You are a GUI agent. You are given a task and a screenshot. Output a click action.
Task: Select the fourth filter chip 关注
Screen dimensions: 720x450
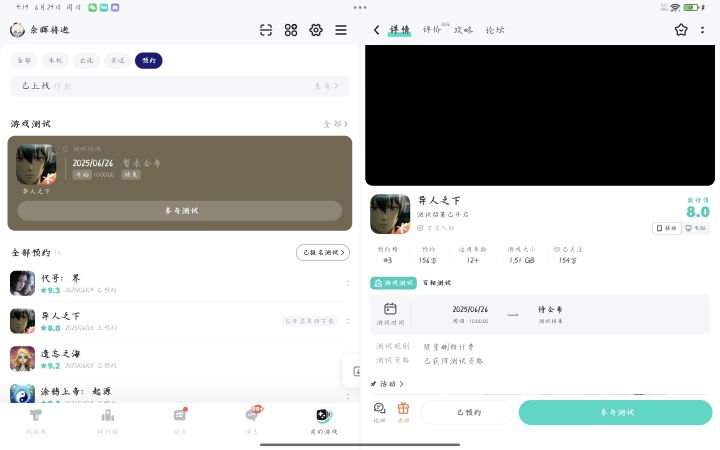118,61
